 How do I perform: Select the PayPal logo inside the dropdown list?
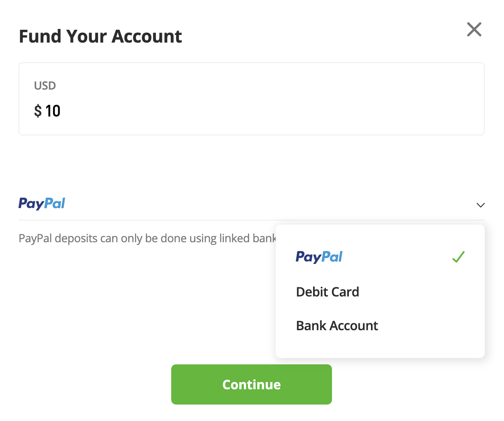(319, 257)
